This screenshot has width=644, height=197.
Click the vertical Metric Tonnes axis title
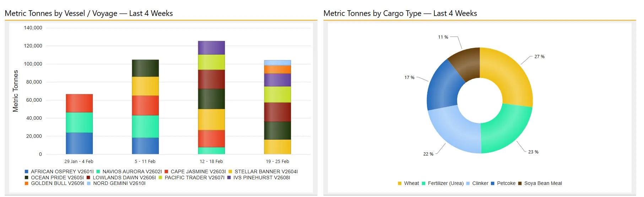coord(15,91)
